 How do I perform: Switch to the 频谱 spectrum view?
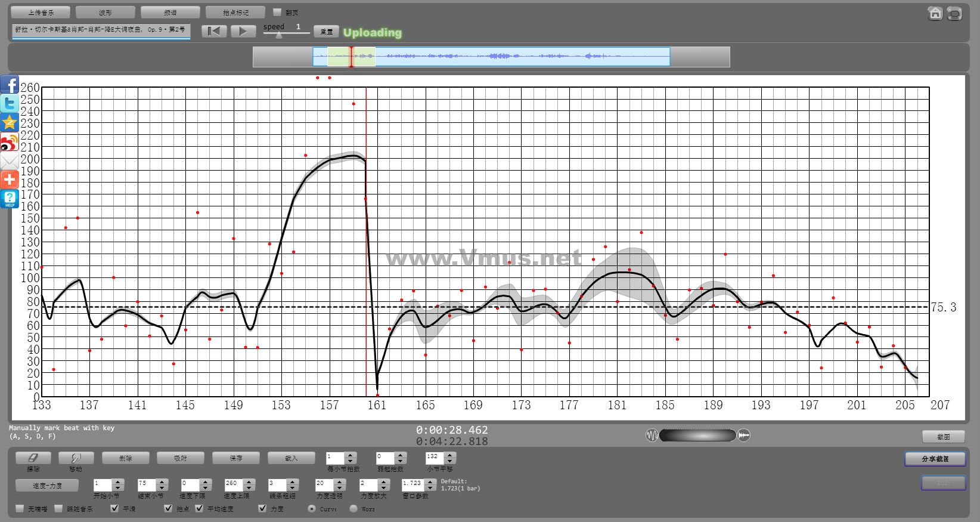click(x=170, y=13)
